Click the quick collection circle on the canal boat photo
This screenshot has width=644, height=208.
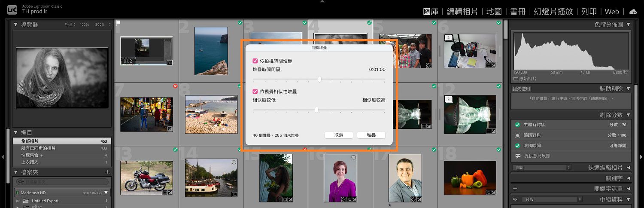234,162
